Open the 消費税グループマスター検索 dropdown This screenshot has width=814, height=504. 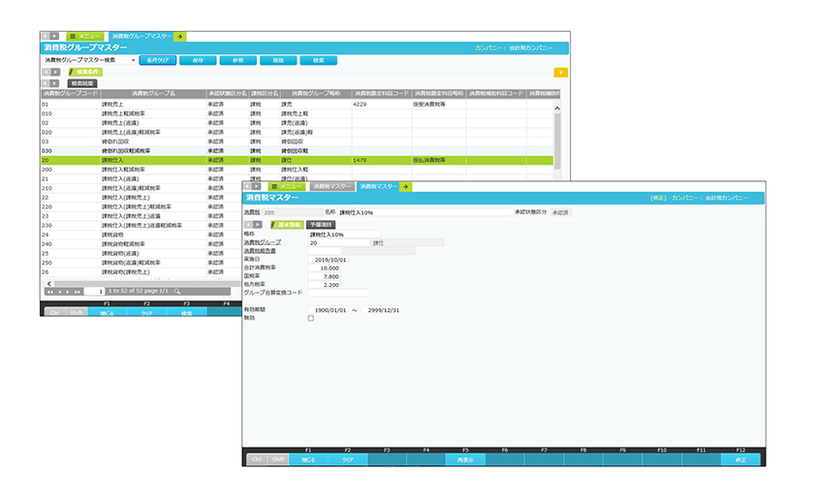click(132, 60)
